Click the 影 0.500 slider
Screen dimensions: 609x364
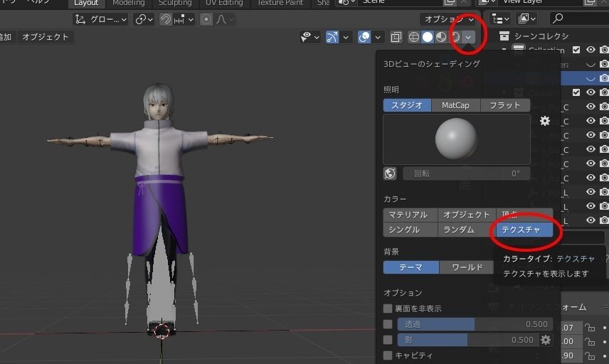coord(467,340)
